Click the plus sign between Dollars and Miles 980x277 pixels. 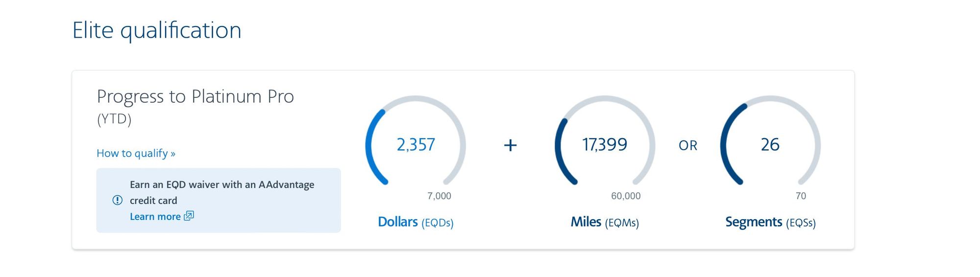pos(510,145)
